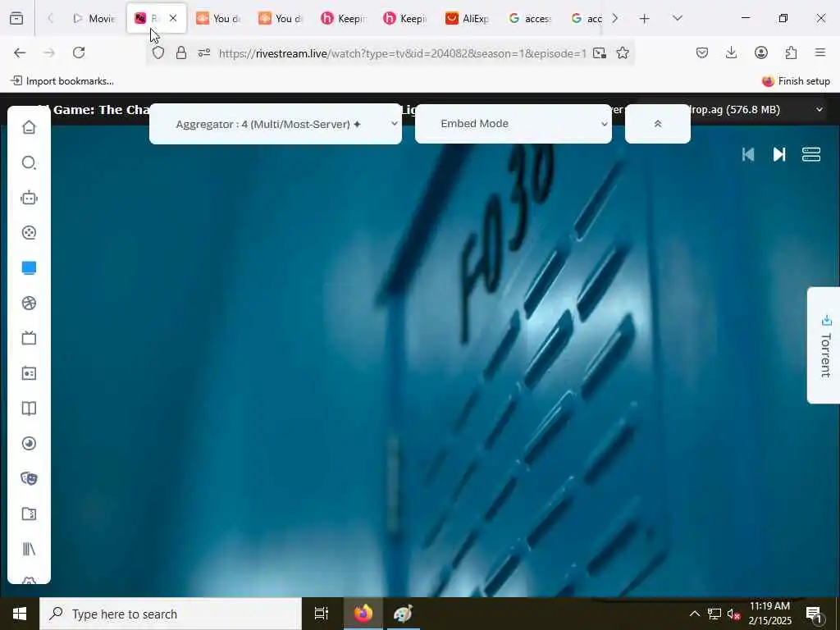Switch to the Movie tab
Image resolution: width=840 pixels, height=630 pixels.
pos(94,18)
